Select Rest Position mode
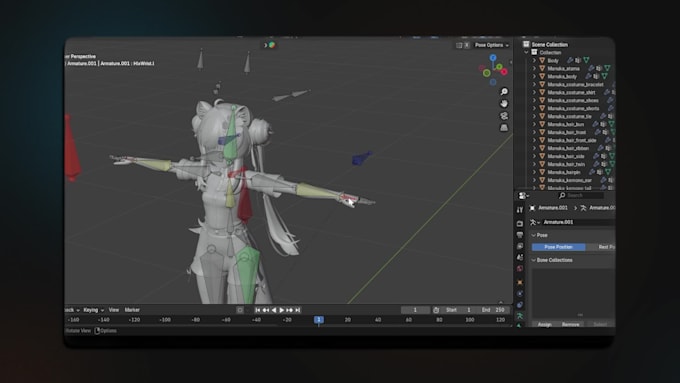This screenshot has height=383, width=680. [x=601, y=247]
